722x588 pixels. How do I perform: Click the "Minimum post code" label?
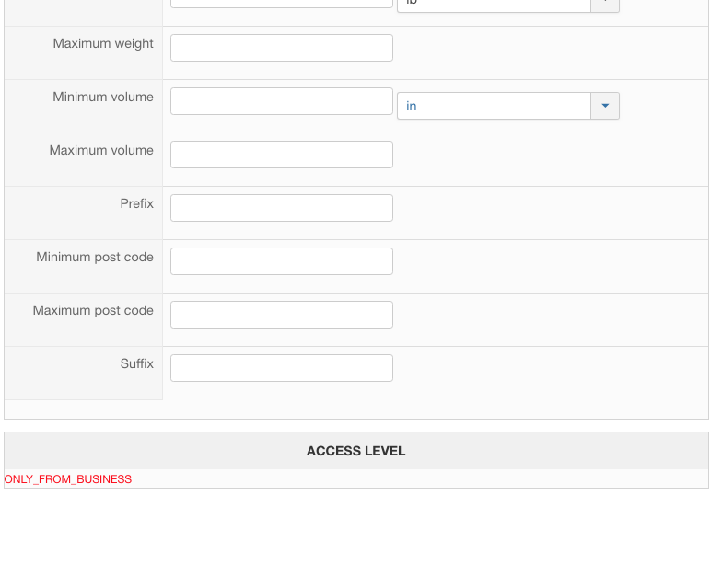[x=95, y=257]
